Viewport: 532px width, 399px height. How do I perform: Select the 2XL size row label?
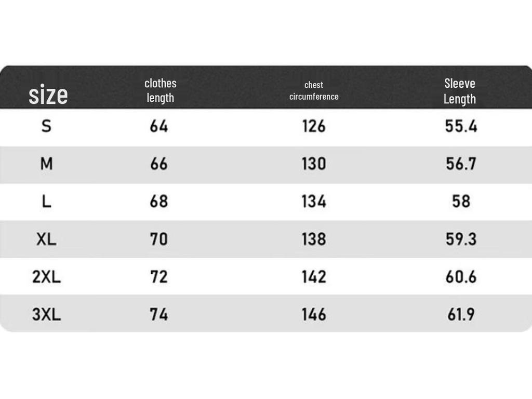pyautogui.click(x=46, y=277)
